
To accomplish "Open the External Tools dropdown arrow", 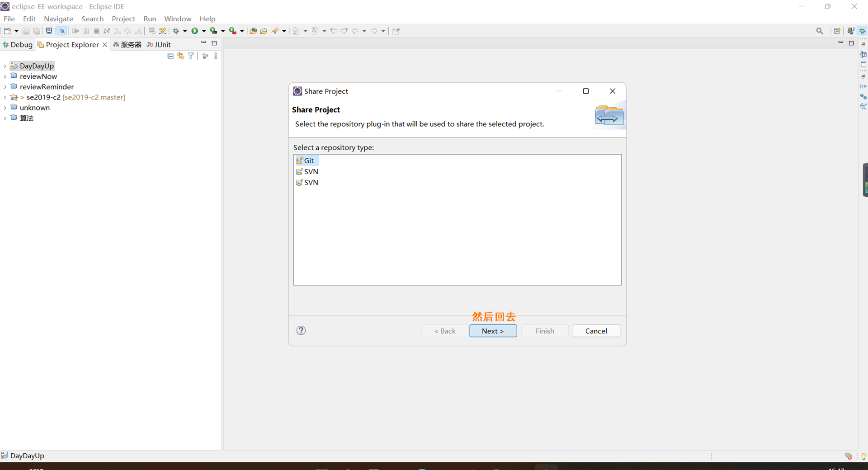I will click(242, 31).
